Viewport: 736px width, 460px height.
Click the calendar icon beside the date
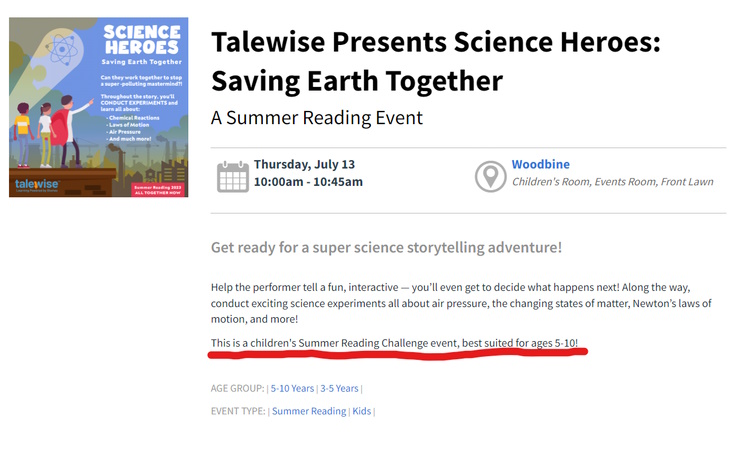point(233,175)
